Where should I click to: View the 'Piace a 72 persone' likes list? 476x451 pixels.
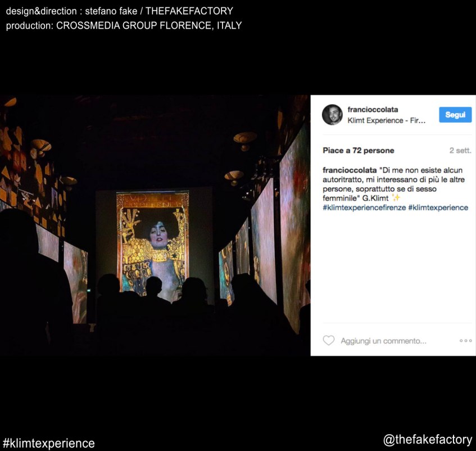(x=358, y=151)
